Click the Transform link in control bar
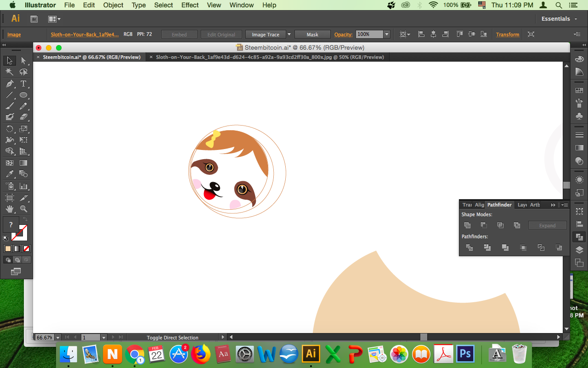 point(508,34)
